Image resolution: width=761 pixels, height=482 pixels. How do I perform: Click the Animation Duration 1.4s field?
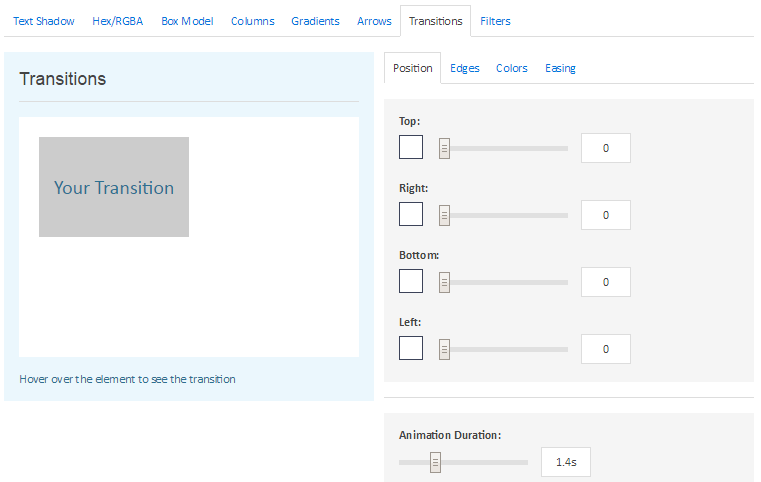pos(566,462)
